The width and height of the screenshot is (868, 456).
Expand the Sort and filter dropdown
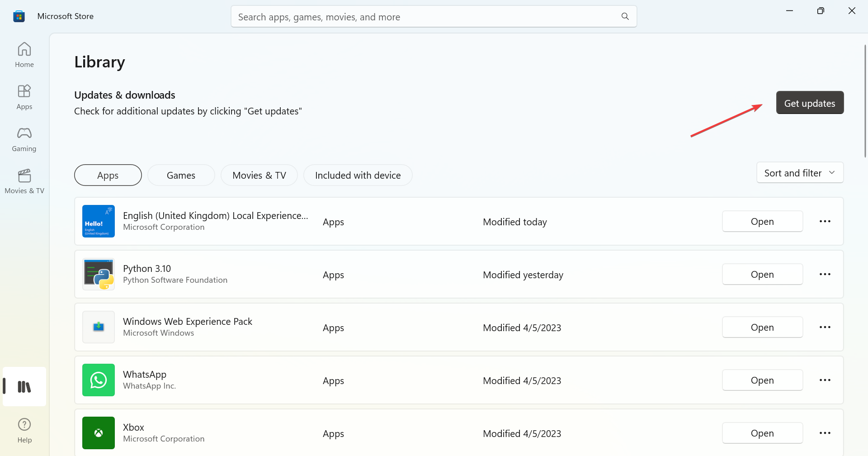[x=800, y=173]
